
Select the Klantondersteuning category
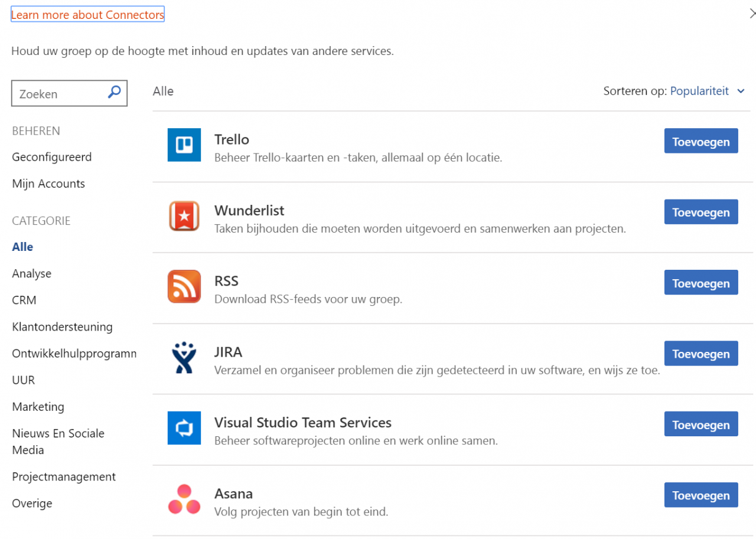[x=62, y=326]
